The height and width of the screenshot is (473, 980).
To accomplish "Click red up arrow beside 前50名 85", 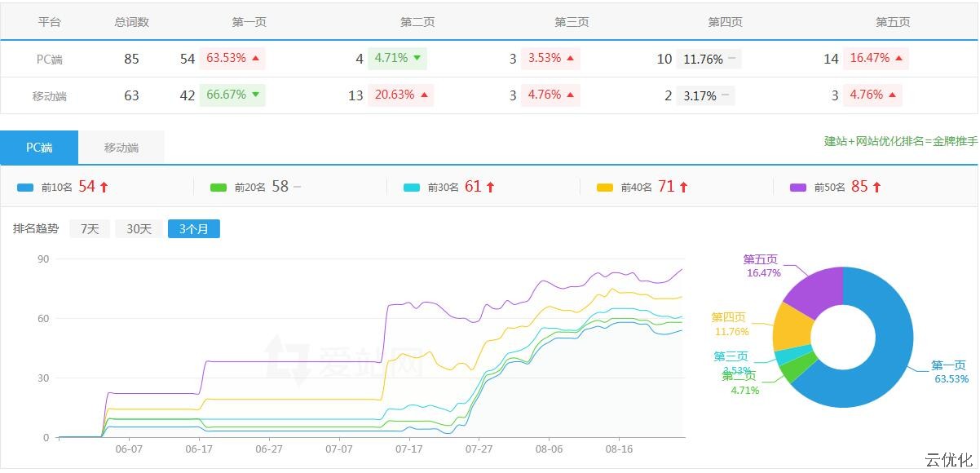I will click(876, 188).
